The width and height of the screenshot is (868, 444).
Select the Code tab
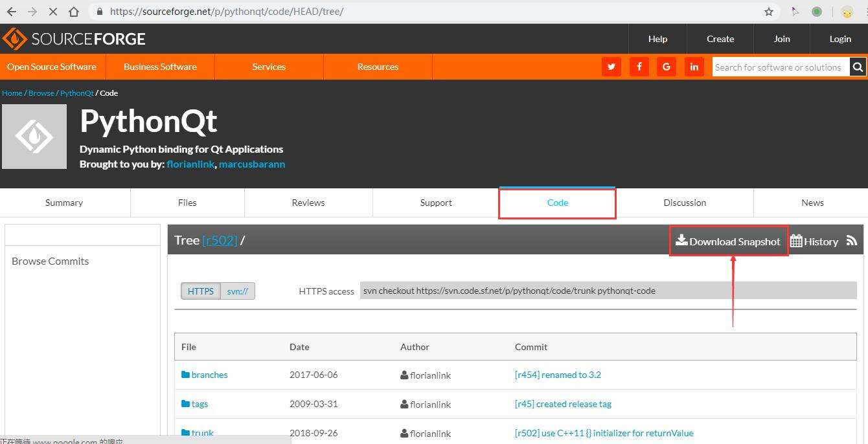(x=557, y=203)
